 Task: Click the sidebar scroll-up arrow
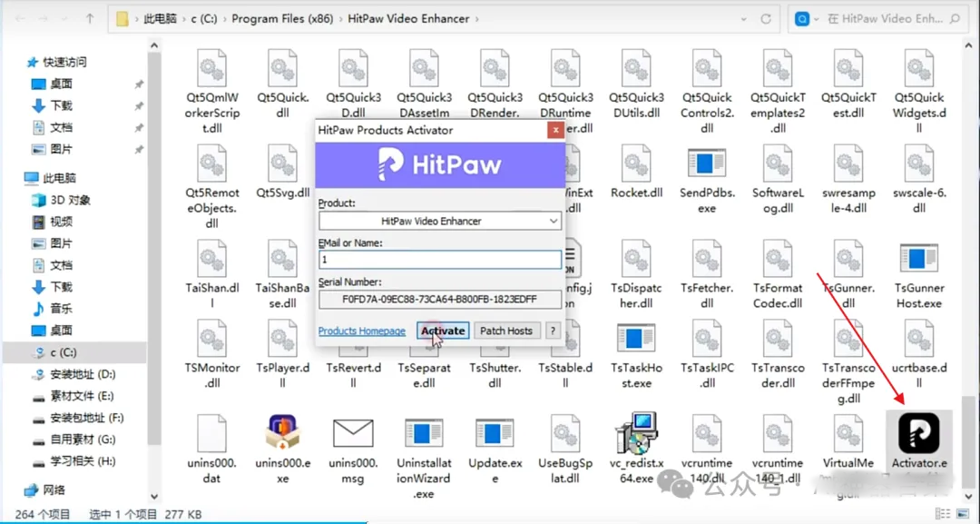(x=154, y=45)
